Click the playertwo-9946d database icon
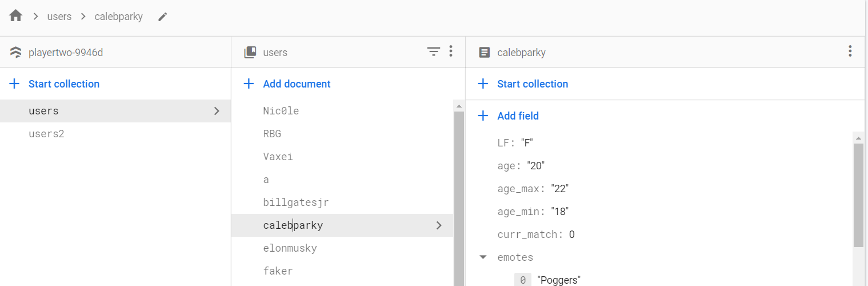Screen dimensions: 868x286 pos(16,53)
